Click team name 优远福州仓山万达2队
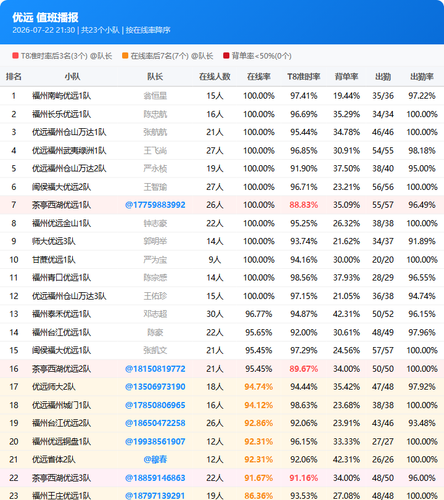This screenshot has width=444, height=500. pyautogui.click(x=69, y=168)
